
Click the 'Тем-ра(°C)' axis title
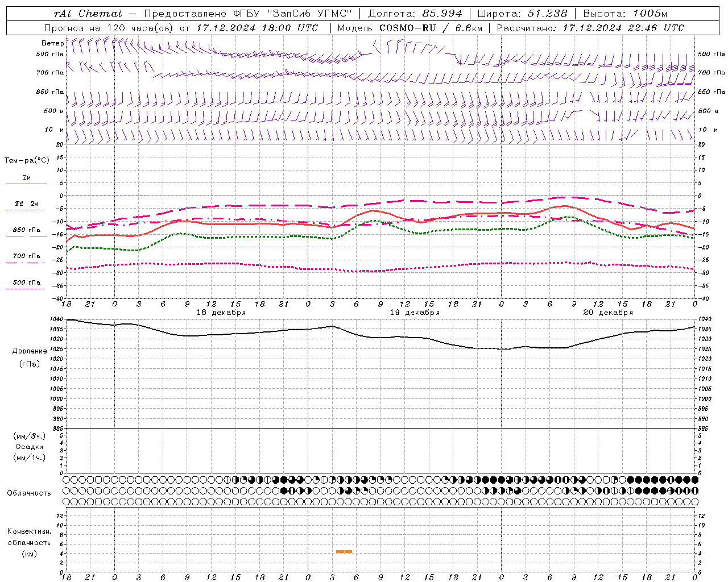tap(27, 161)
